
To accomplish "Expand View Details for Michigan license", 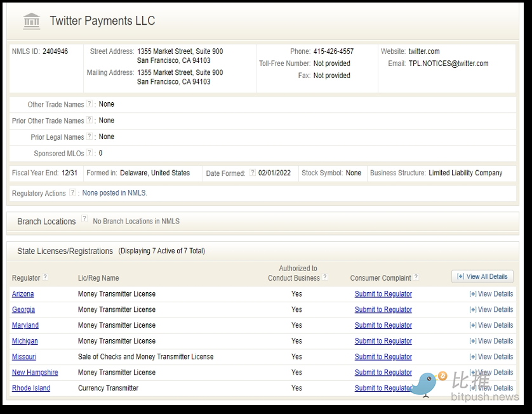I will coord(491,341).
